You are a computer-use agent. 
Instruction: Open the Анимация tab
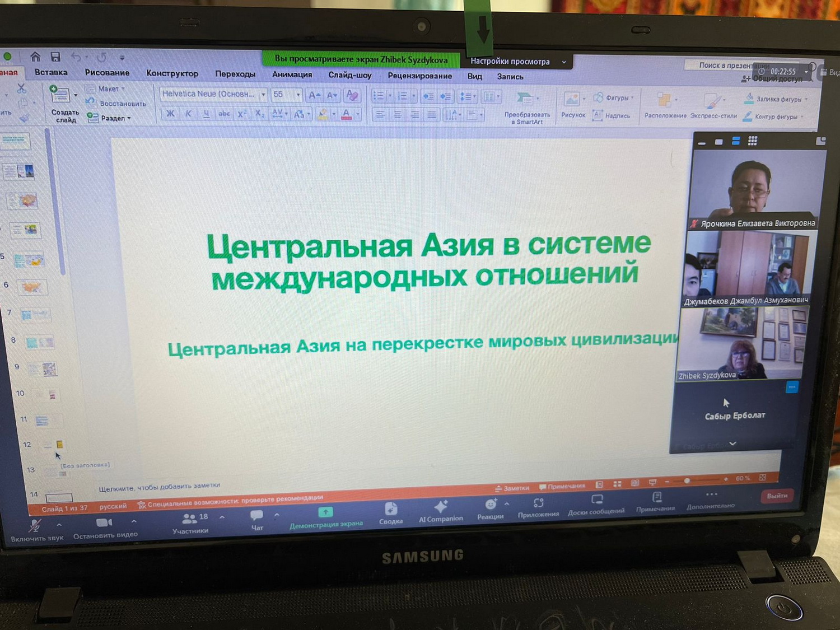point(292,74)
